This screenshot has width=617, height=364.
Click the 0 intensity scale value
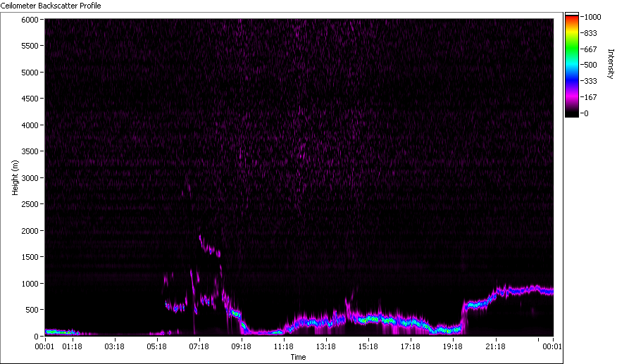pos(586,113)
